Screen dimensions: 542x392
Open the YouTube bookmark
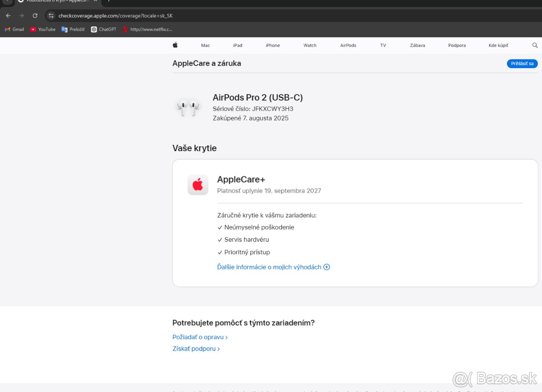pos(43,29)
